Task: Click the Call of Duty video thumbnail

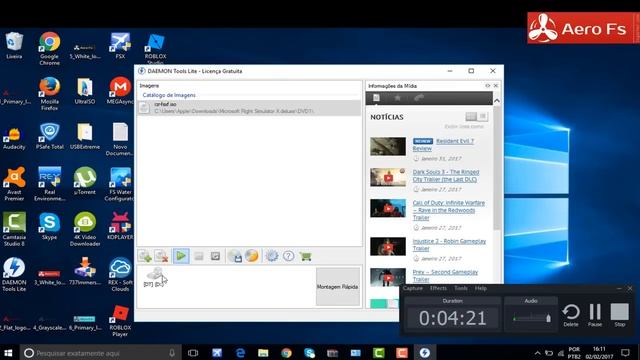Action: [388, 208]
